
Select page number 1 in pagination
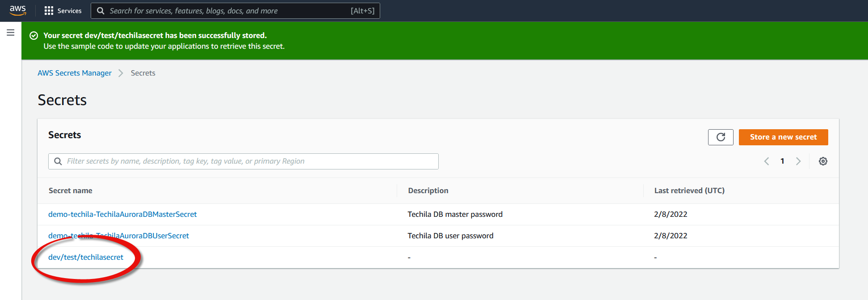tap(782, 161)
